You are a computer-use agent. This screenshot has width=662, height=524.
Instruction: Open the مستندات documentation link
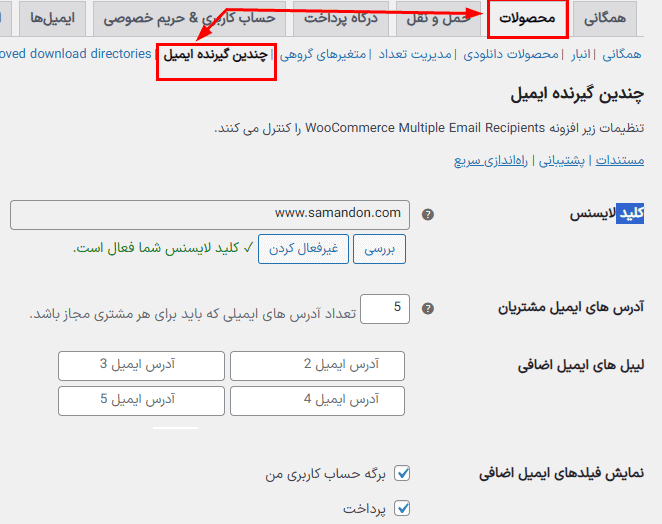[620, 160]
